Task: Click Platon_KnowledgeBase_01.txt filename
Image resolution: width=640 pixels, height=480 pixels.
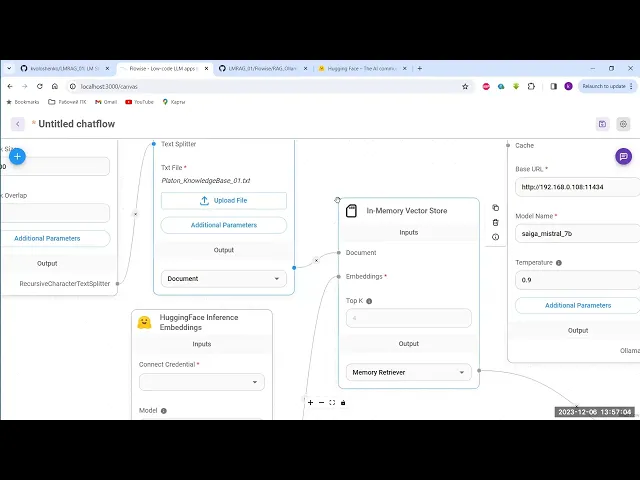Action: tap(206, 180)
